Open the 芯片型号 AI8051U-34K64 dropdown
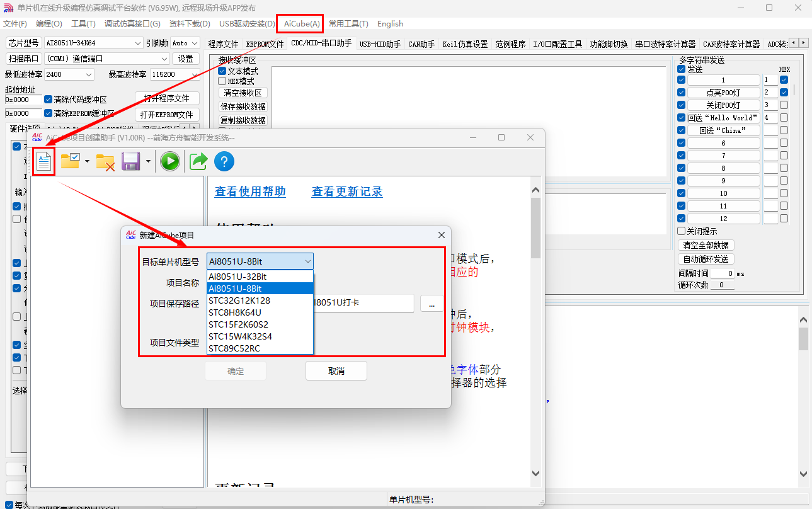This screenshot has height=509, width=812. click(x=94, y=43)
